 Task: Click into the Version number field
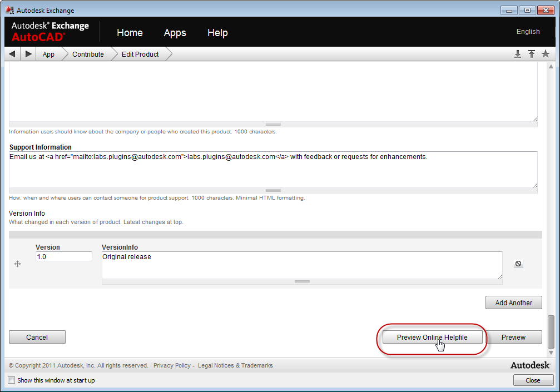(63, 257)
